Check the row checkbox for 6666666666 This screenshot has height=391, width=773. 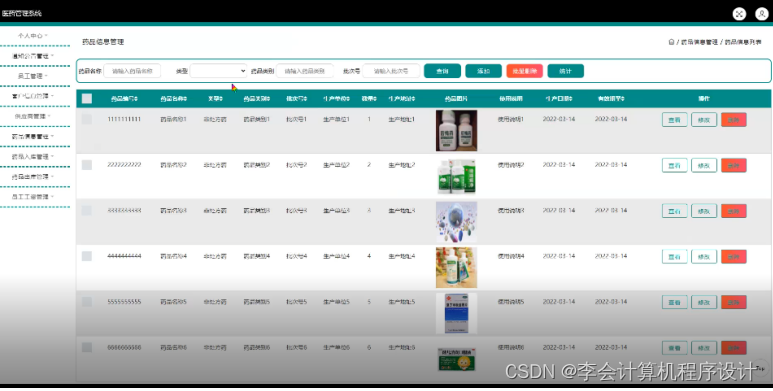87,347
